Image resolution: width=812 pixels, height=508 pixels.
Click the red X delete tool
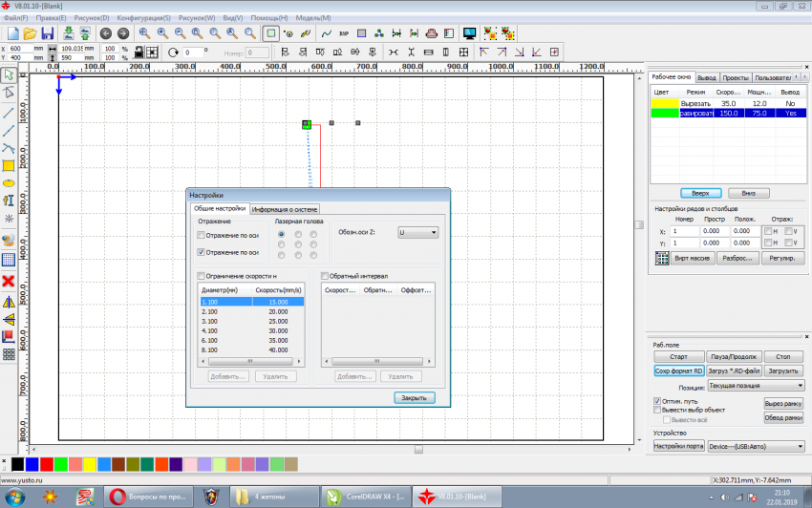click(8, 281)
